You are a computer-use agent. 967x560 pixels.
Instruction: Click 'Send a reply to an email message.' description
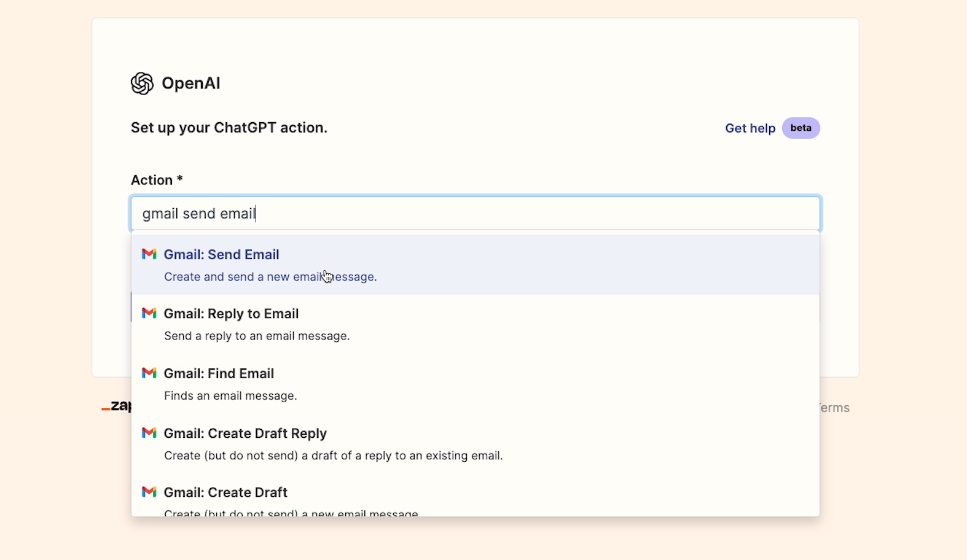click(257, 336)
